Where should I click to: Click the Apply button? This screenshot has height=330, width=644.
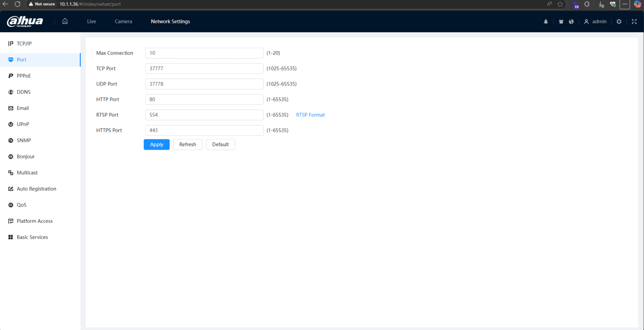click(x=156, y=144)
